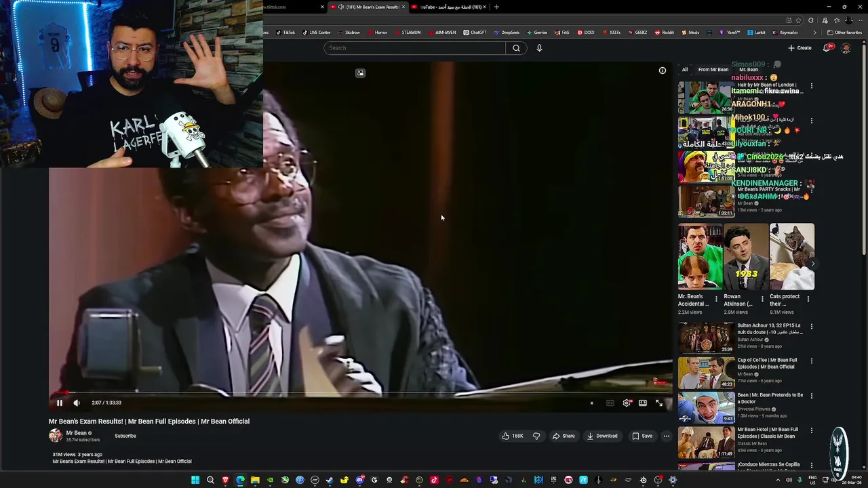The image size is (868, 488).
Task: Open Mr Bean Hotel video thumbnail
Action: [x=706, y=441]
